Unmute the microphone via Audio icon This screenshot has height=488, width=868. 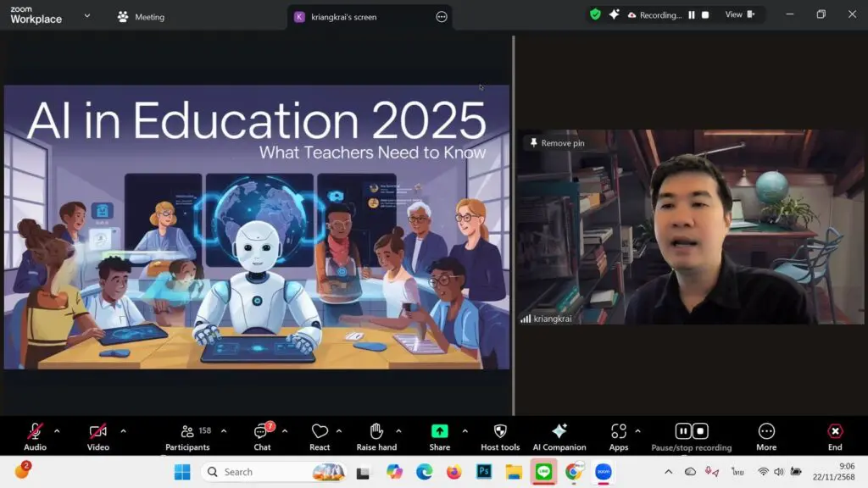[35, 432]
